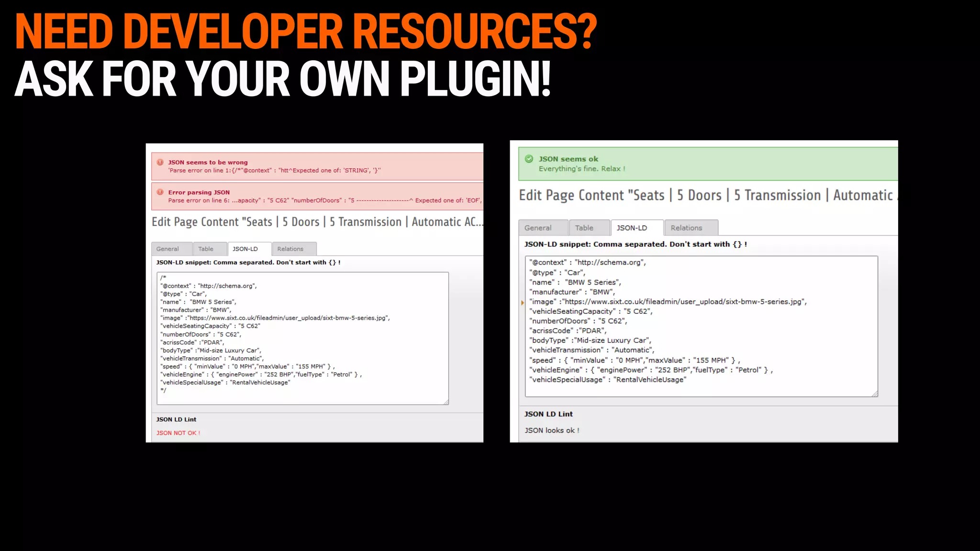The height and width of the screenshot is (551, 980).
Task: Open General tab in right JSON-ok panel
Action: [x=543, y=228]
